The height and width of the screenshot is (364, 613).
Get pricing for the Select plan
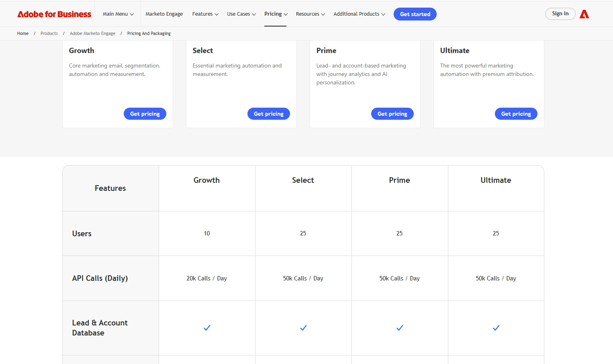pos(269,114)
